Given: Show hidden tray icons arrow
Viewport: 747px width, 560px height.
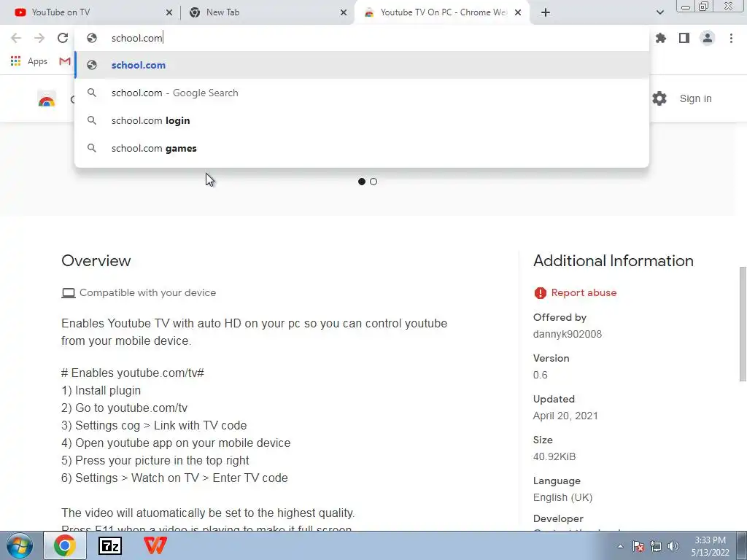Looking at the screenshot, I should pos(620,546).
